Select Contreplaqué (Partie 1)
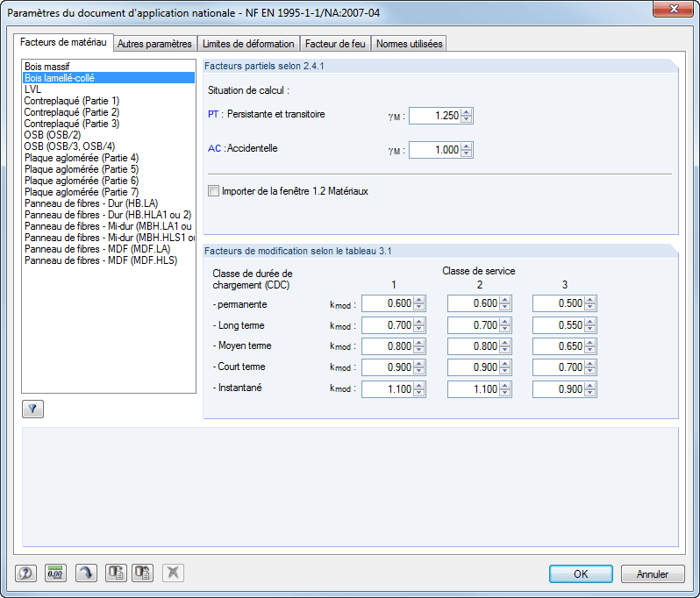700x598 pixels. pos(109,101)
